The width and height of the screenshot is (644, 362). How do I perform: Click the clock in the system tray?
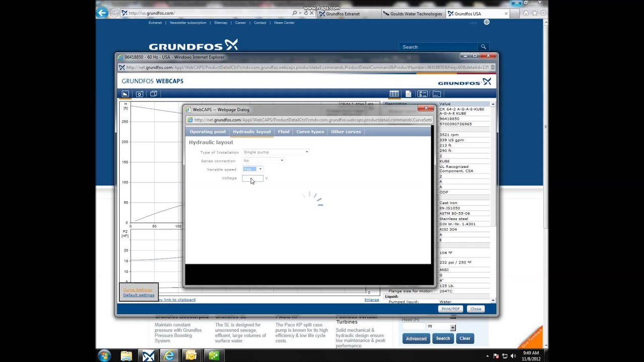click(x=531, y=355)
